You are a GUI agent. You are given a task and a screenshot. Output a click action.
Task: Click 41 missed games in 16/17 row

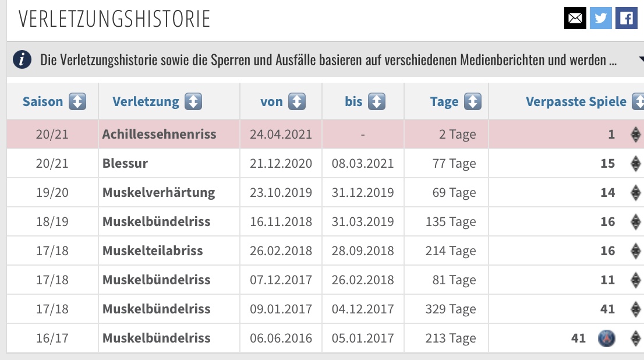(578, 338)
